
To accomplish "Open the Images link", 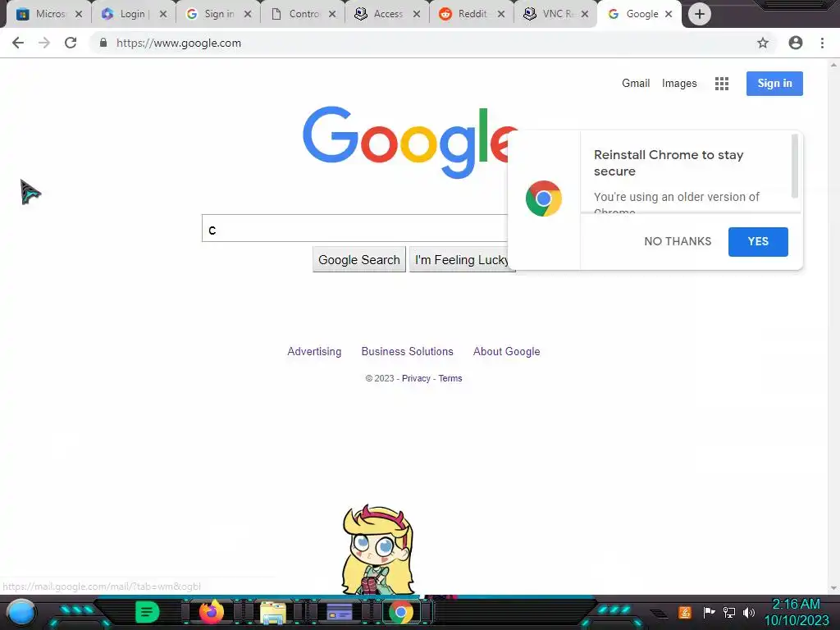I will 679,83.
